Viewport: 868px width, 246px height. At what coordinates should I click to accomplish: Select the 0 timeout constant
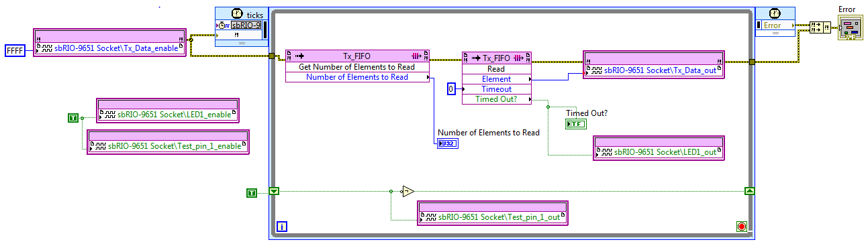click(452, 89)
